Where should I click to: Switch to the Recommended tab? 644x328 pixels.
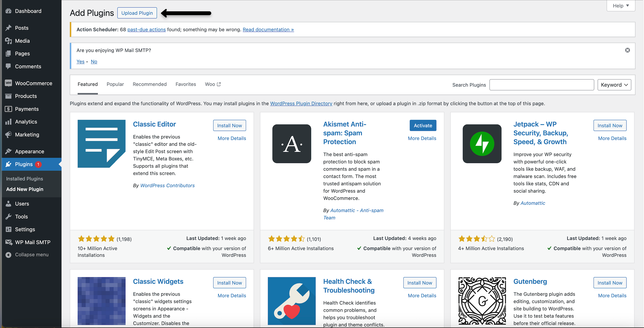click(150, 84)
